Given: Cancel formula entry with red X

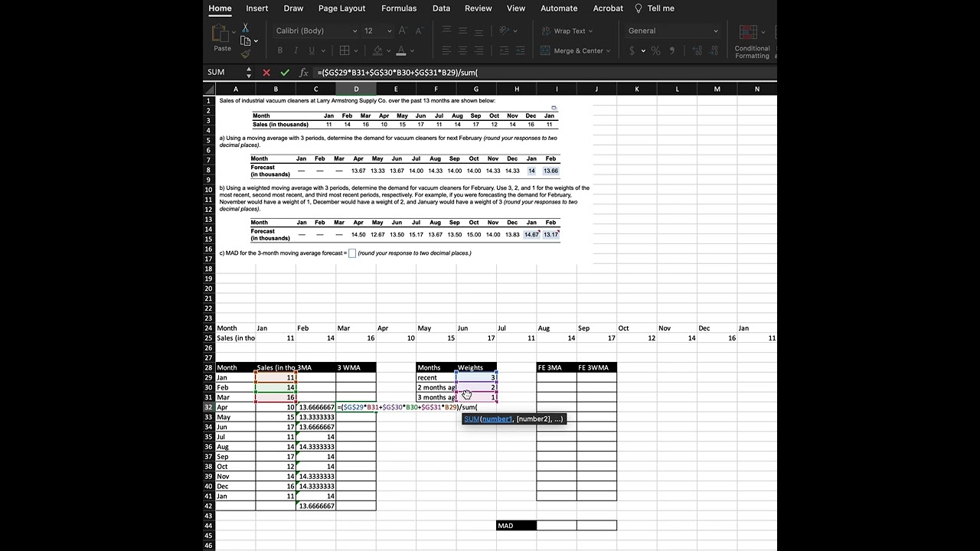Looking at the screenshot, I should 266,73.
